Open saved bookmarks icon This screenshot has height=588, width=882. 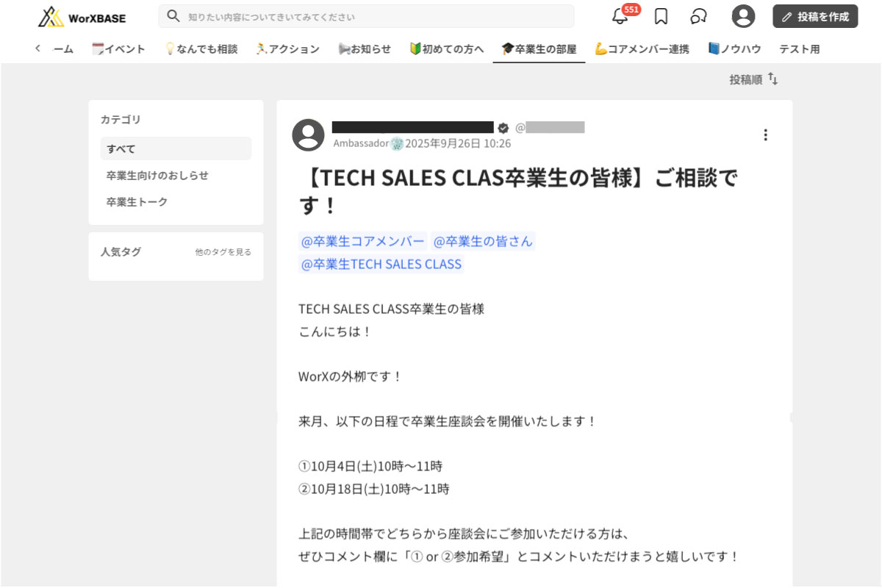661,17
